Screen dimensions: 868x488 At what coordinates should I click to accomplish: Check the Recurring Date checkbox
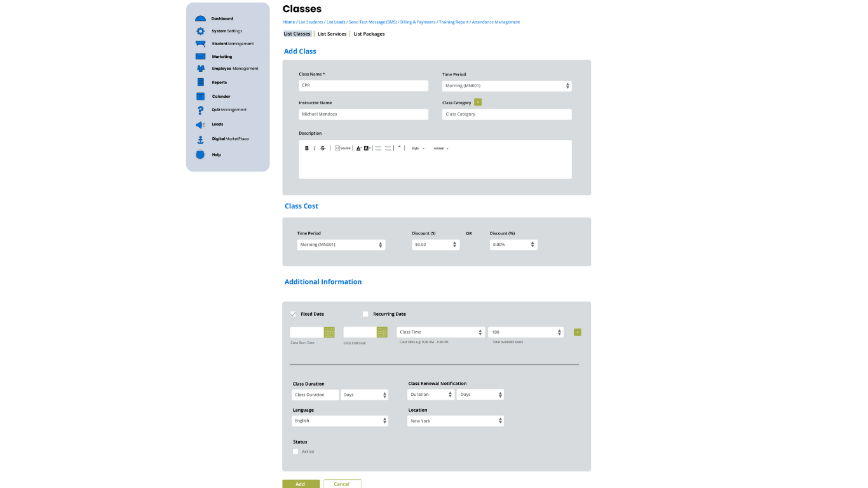point(365,314)
